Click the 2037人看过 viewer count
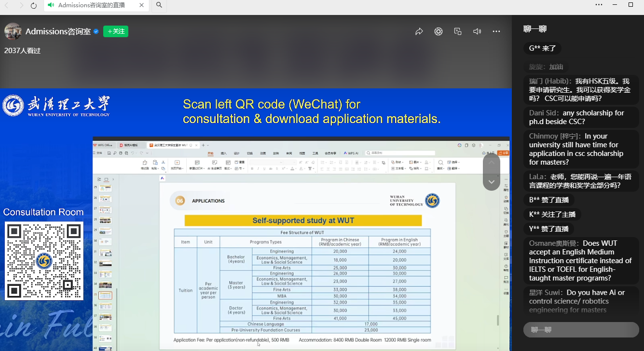The width and height of the screenshot is (644, 351). pos(22,50)
